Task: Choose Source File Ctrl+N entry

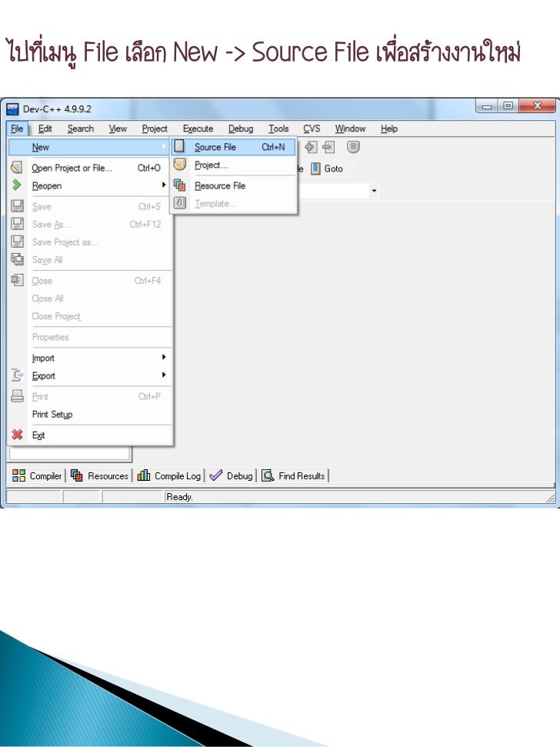Action: pos(234,147)
